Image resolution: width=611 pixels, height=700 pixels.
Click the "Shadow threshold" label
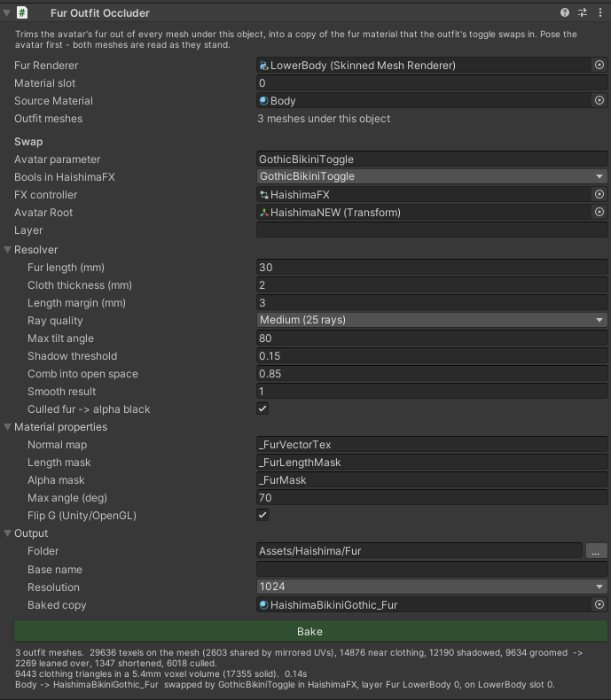73,356
